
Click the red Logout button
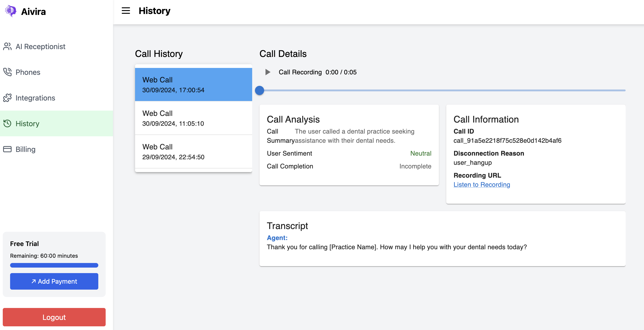[x=54, y=317]
